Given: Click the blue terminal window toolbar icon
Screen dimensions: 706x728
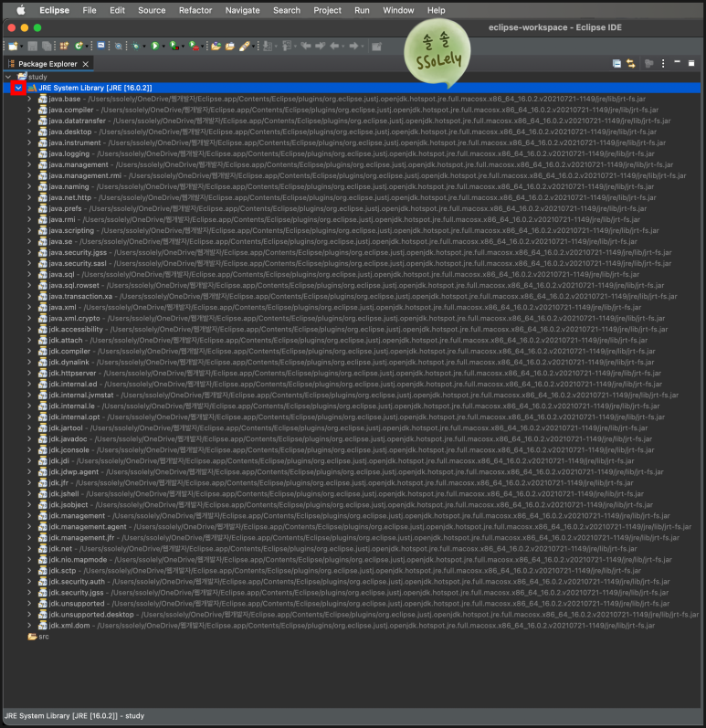Looking at the screenshot, I should click(x=100, y=46).
